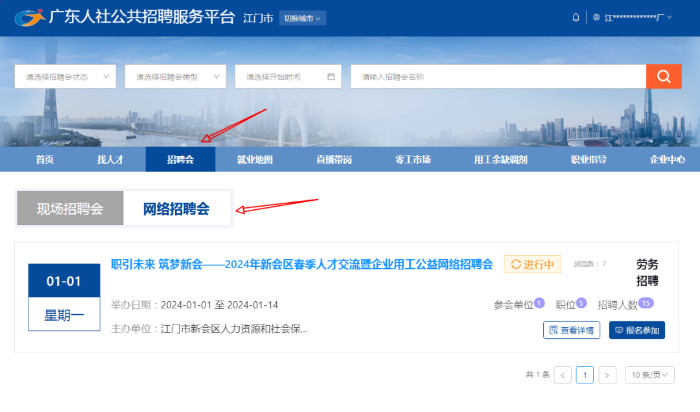Screen dimensions: 700x412
Task: Click the orange search magnifier button
Action: 662,76
